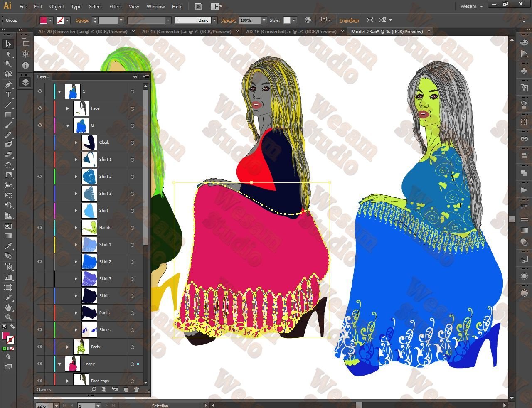This screenshot has height=408, width=532.
Task: Choose the Eraser tool
Action: tap(8, 155)
